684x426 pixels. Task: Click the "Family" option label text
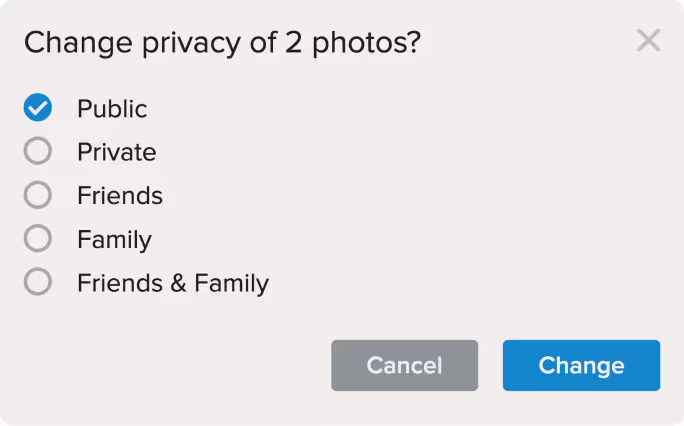(114, 240)
